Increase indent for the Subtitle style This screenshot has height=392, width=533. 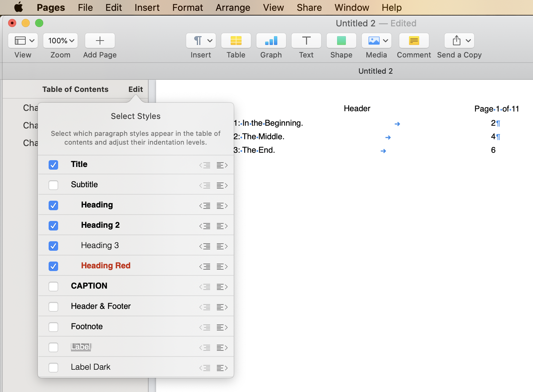pos(222,186)
